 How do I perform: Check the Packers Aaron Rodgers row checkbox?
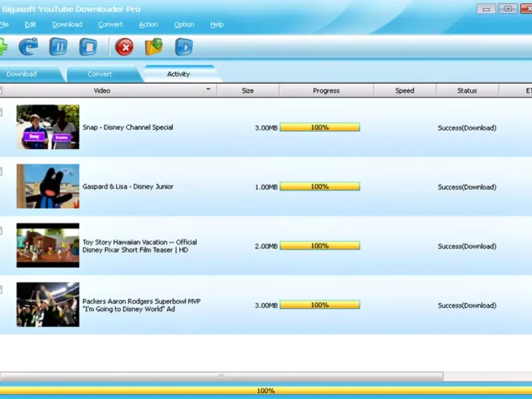click(x=1, y=290)
